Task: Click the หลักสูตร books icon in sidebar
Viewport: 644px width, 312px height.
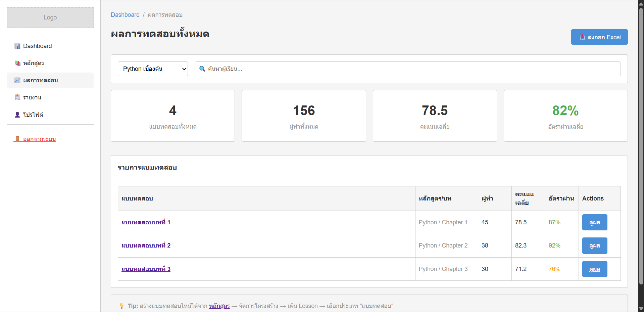Action: point(17,63)
